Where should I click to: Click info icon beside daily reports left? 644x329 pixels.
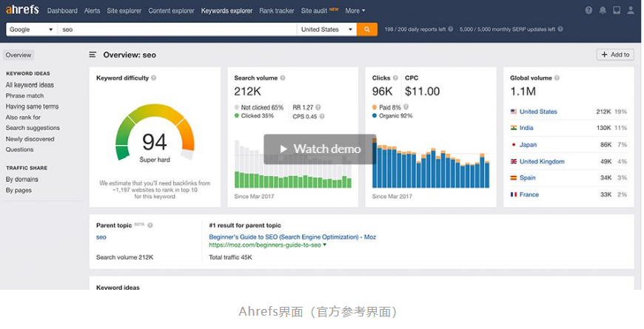pos(451,29)
